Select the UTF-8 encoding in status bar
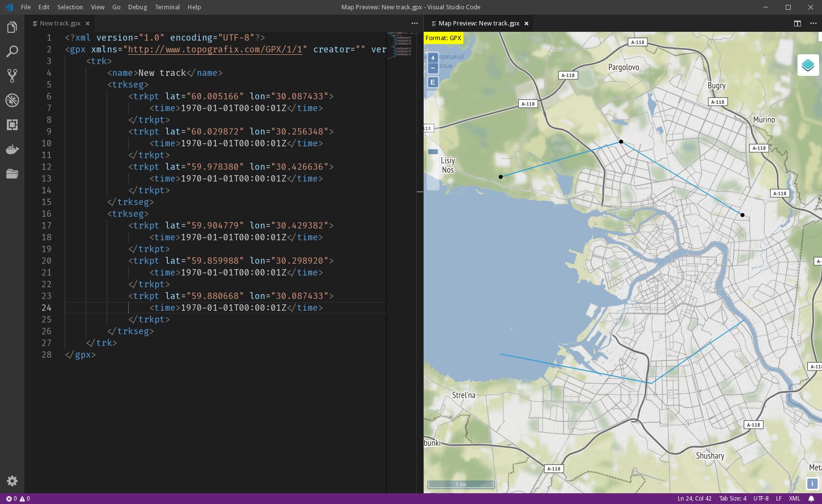822x504 pixels. point(761,499)
